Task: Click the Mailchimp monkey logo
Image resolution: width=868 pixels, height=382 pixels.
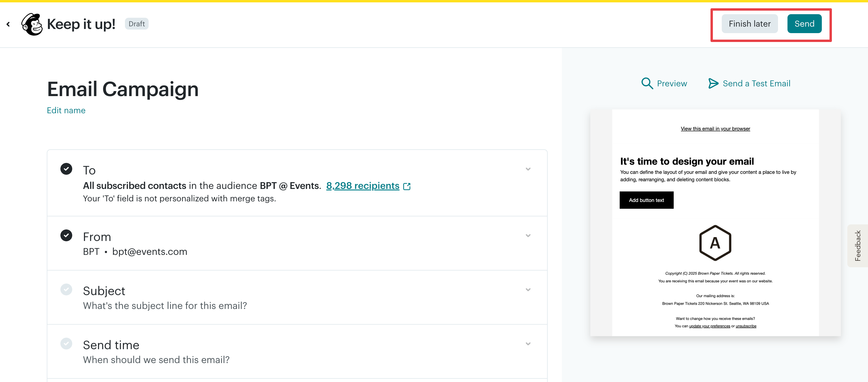Action: [x=32, y=24]
